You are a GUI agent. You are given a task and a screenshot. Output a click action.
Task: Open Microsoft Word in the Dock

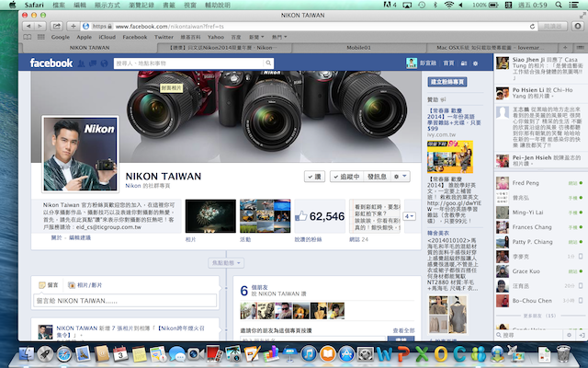point(384,353)
